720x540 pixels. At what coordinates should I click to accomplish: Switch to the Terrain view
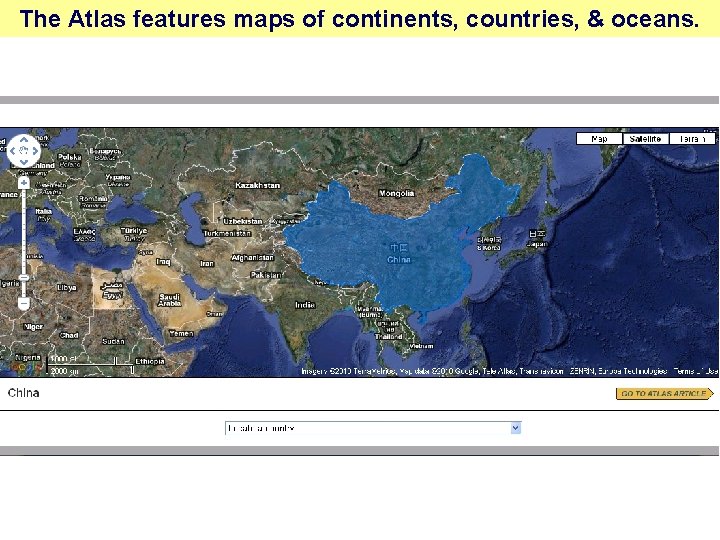(692, 139)
